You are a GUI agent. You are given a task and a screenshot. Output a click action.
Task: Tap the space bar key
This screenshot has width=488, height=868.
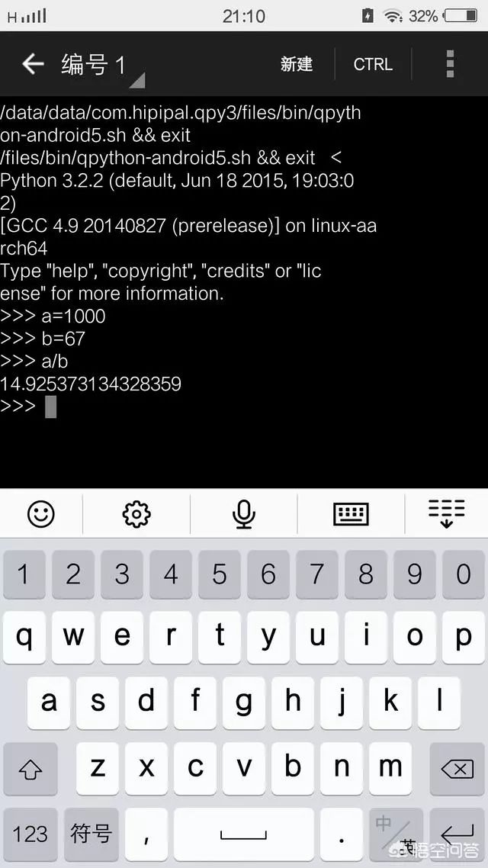pyautogui.click(x=243, y=834)
